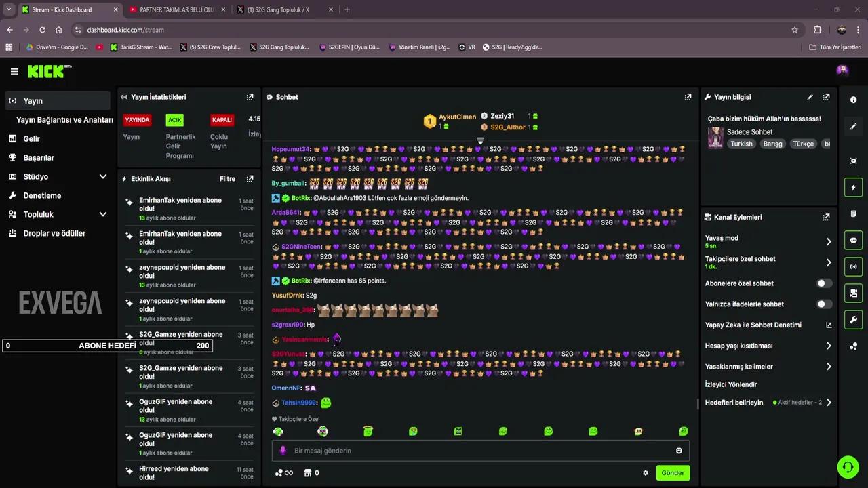Click the points dots icon in right sidebar

[x=853, y=346]
